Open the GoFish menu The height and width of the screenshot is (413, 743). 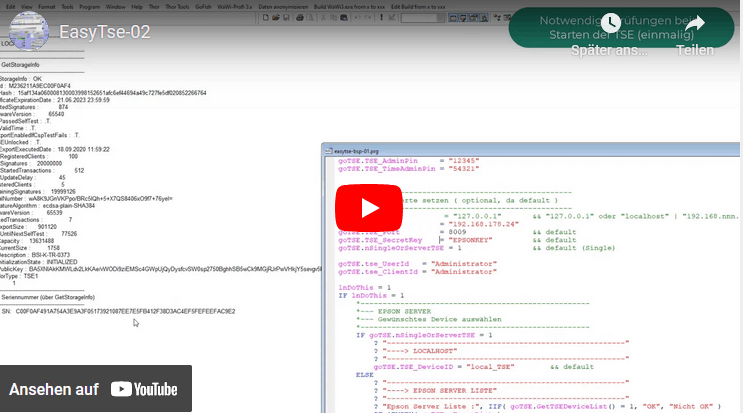point(203,7)
